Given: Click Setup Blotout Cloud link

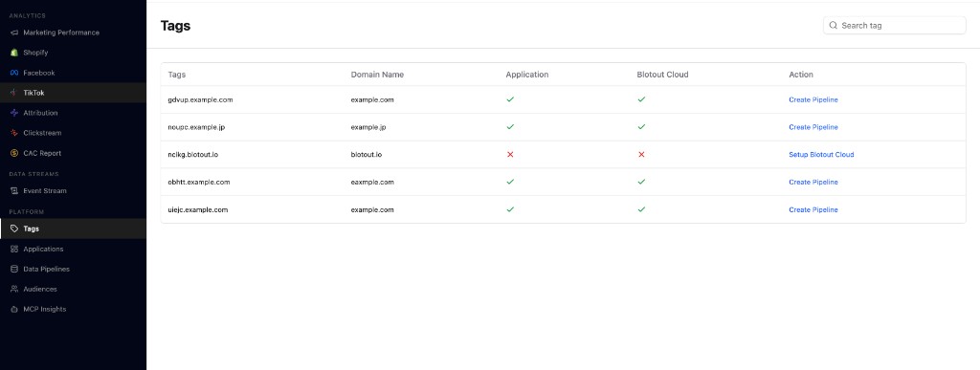Looking at the screenshot, I should click(821, 155).
